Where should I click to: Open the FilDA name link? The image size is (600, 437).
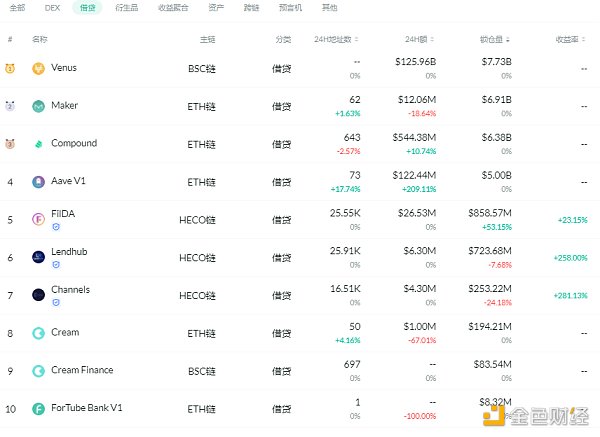63,214
